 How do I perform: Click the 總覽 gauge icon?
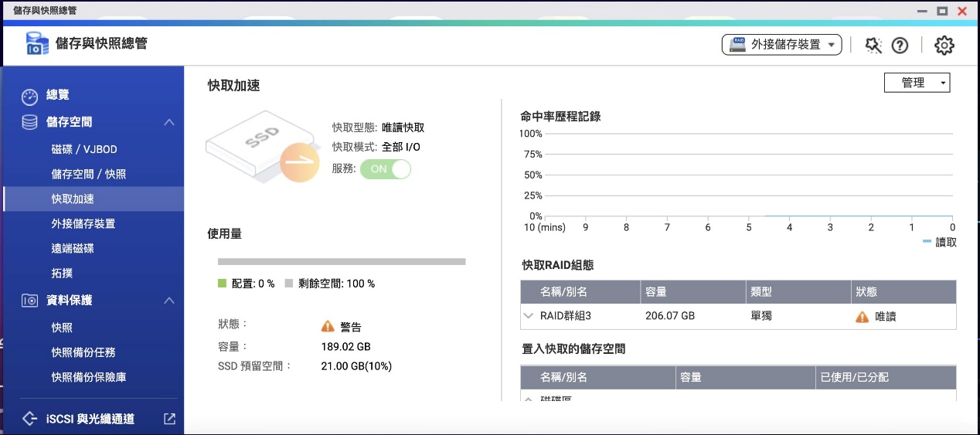tap(29, 97)
